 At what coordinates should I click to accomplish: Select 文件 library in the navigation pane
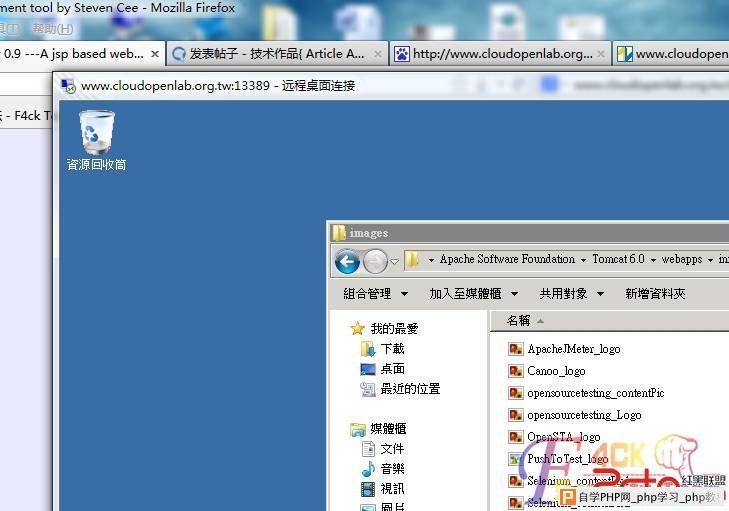click(392, 448)
